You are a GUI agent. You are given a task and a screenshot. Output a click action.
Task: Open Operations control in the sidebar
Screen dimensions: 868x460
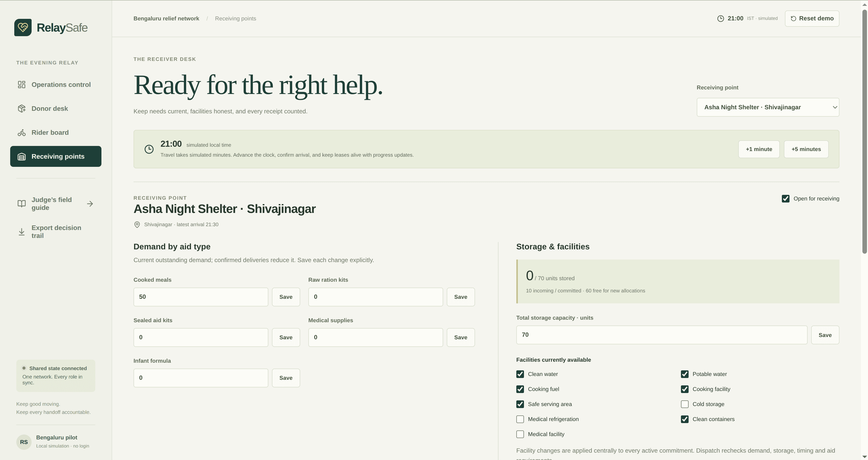(x=56, y=85)
